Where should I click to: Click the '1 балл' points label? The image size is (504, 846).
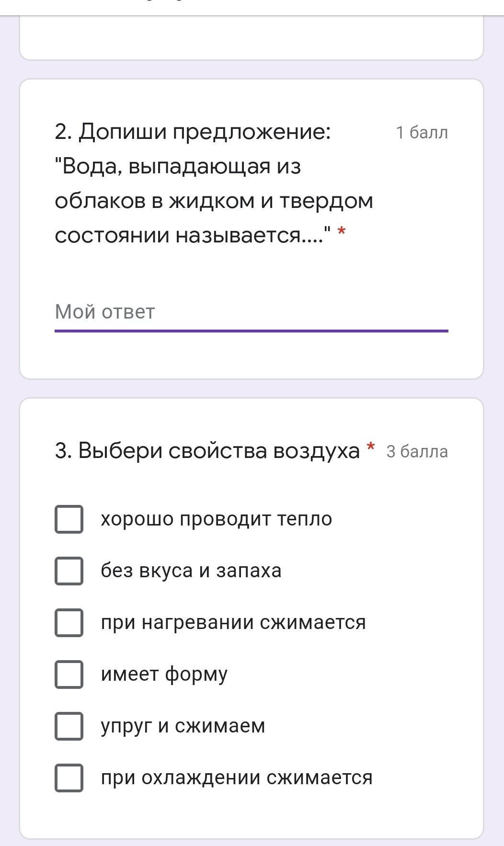coord(422,133)
